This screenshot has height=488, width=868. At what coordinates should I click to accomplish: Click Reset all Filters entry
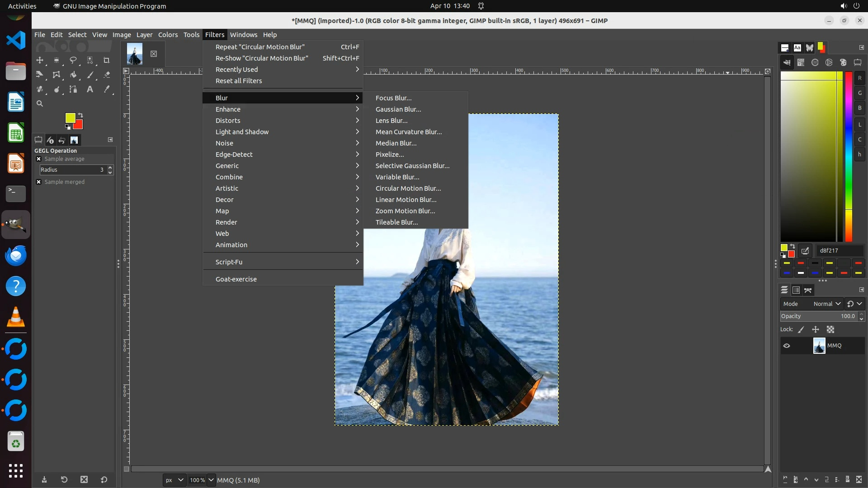coord(239,81)
